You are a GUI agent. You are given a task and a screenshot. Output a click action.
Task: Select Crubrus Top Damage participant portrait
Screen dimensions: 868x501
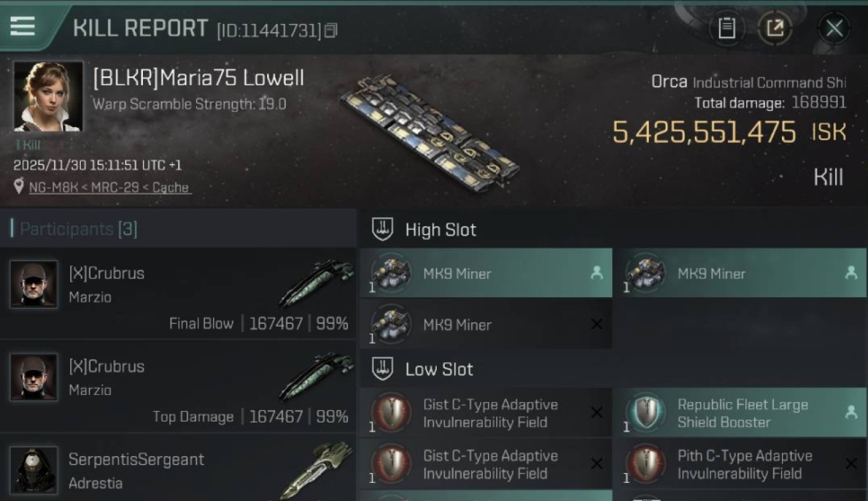coord(33,377)
